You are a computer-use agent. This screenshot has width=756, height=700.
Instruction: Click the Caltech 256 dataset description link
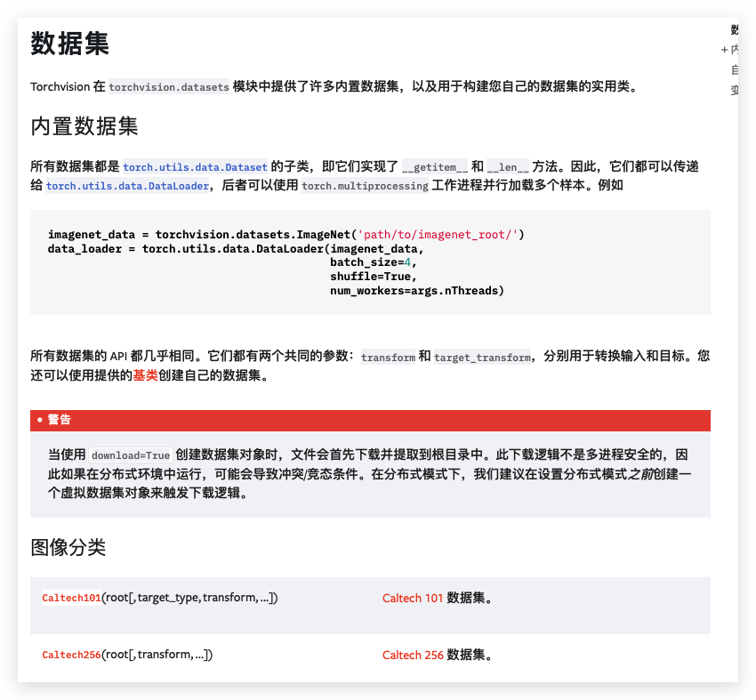[412, 655]
